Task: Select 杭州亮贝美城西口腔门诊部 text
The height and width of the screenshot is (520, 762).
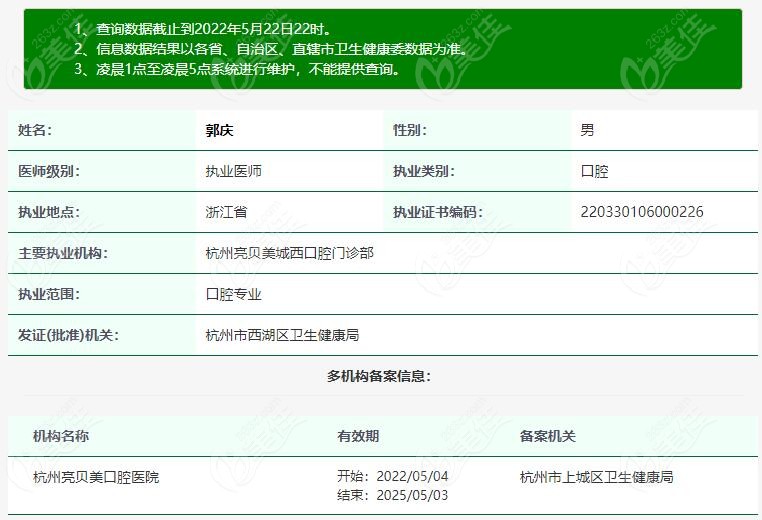Action: click(290, 253)
